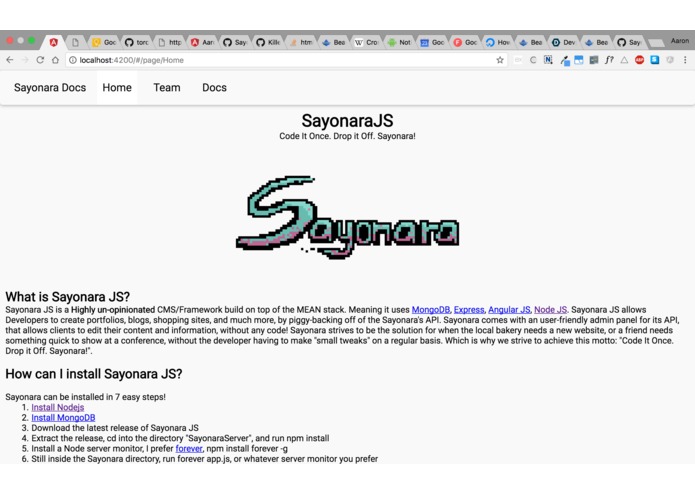The image size is (695, 494).
Task: Click the AdBlock Plus extension icon
Action: coord(639,60)
